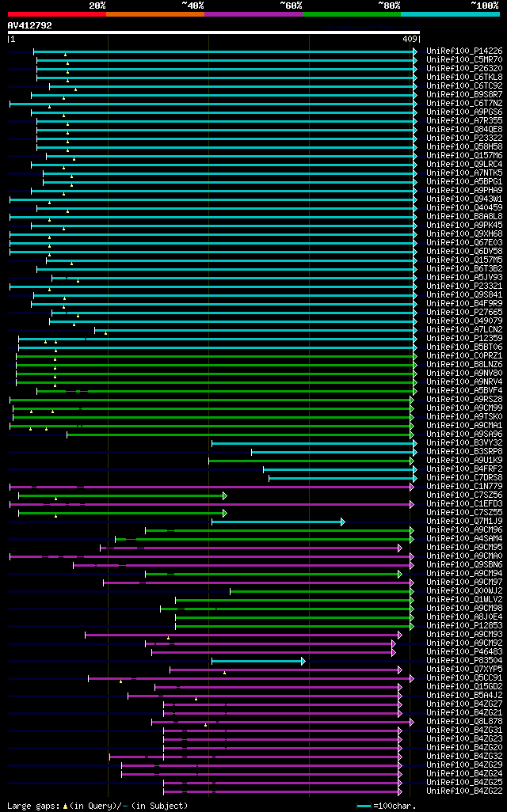Click the green alignment bar for UniRef100_Q1WLV2
Image resolution: width=507 pixels, height=812 pixels.
[295, 600]
